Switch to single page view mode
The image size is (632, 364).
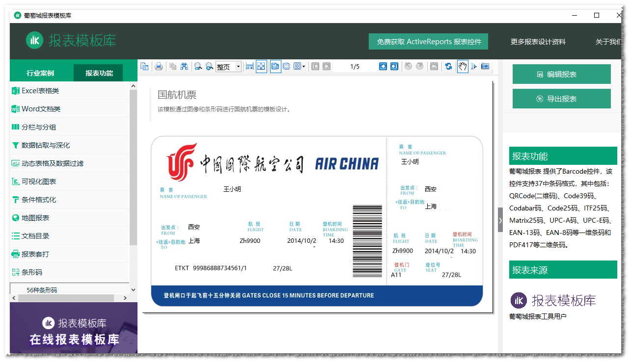[275, 66]
